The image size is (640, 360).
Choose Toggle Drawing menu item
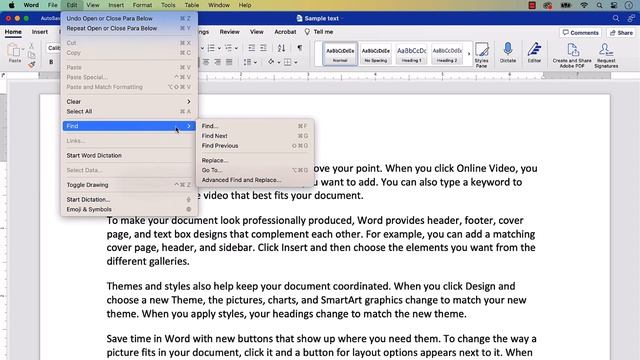(x=129, y=184)
